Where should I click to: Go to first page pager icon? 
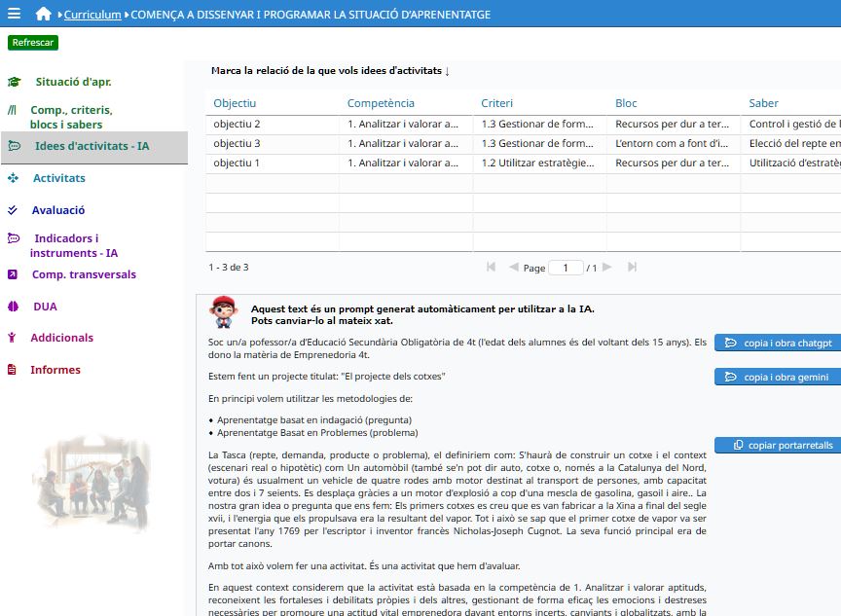(491, 267)
